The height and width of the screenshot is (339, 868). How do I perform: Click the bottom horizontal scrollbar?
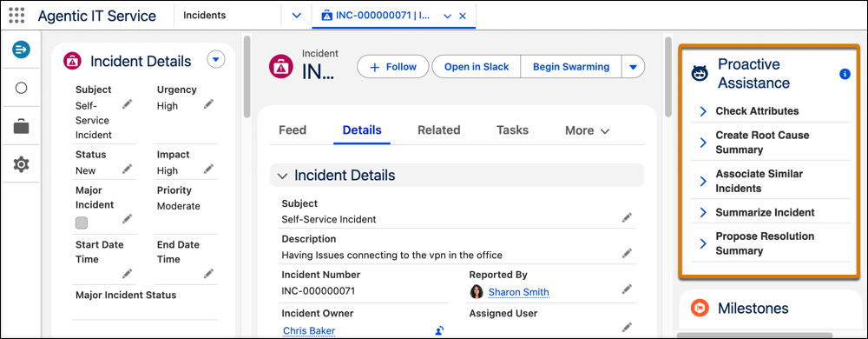click(x=754, y=336)
